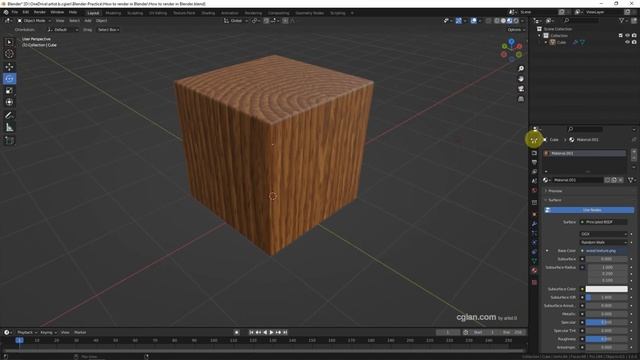This screenshot has height=360, width=640.
Task: Select Material.001 slot in material list
Action: 584,153
